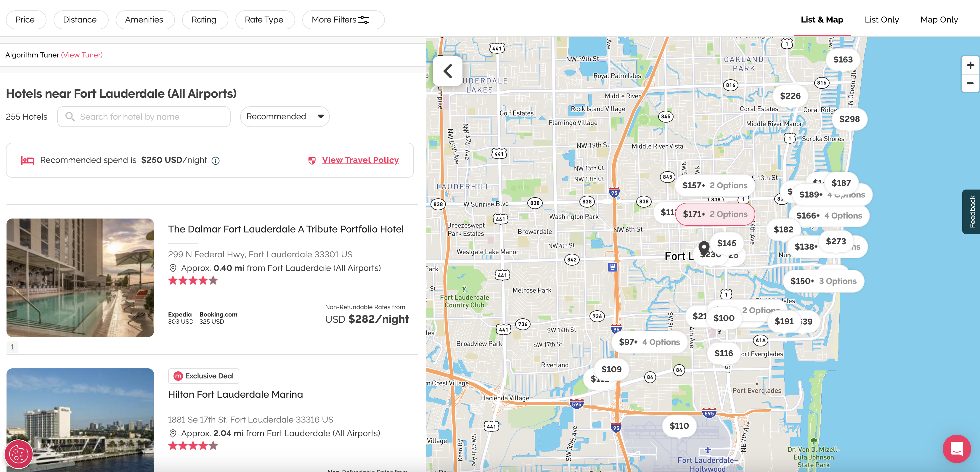Select the $110 airport price marker
The width and height of the screenshot is (980, 472).
679,426
